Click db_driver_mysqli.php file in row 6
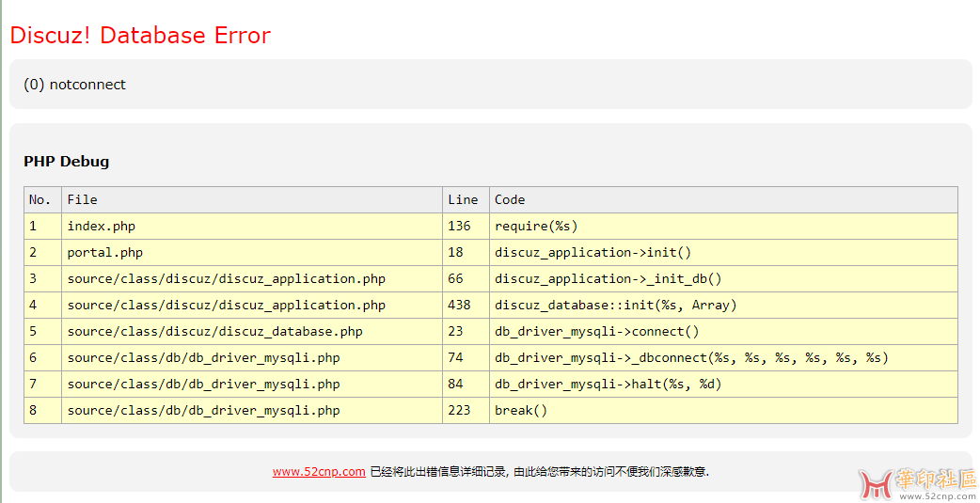This screenshot has width=980, height=503. pos(252,358)
